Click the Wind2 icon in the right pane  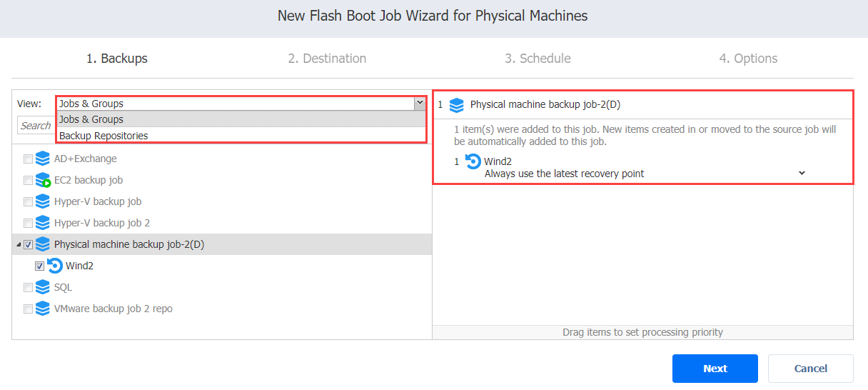pyautogui.click(x=473, y=162)
